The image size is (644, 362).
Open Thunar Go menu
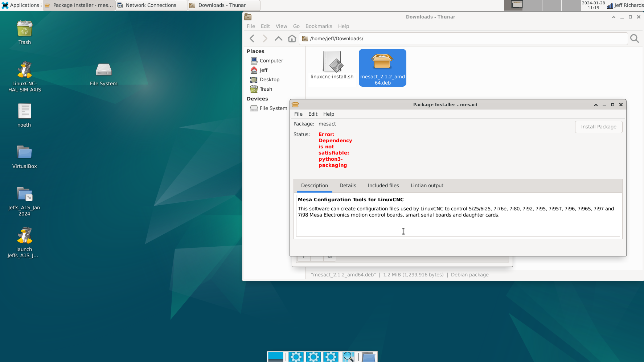tap(296, 26)
